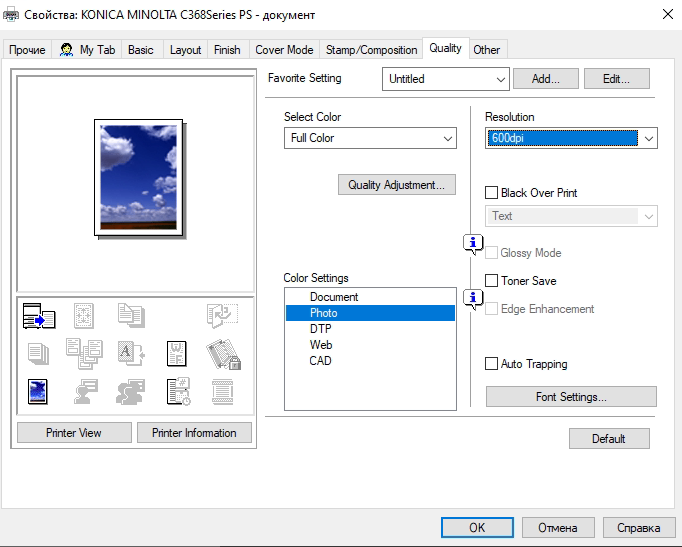Screen dimensions: 682x547
Task: Switch to the Basic tab
Action: (x=140, y=50)
